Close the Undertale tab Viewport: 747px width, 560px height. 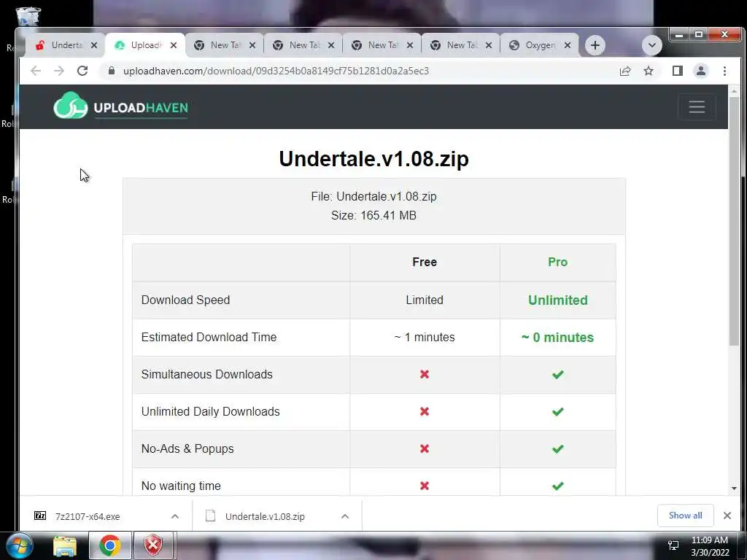point(94,45)
